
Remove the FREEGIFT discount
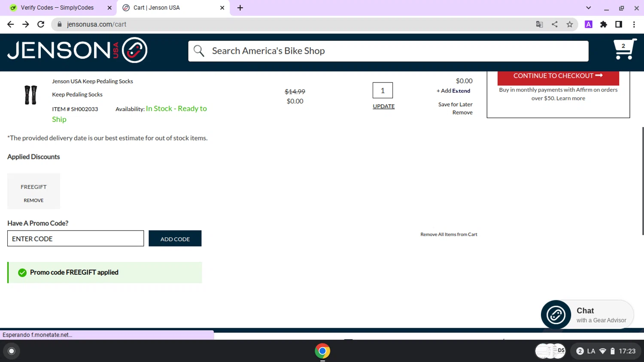33,200
